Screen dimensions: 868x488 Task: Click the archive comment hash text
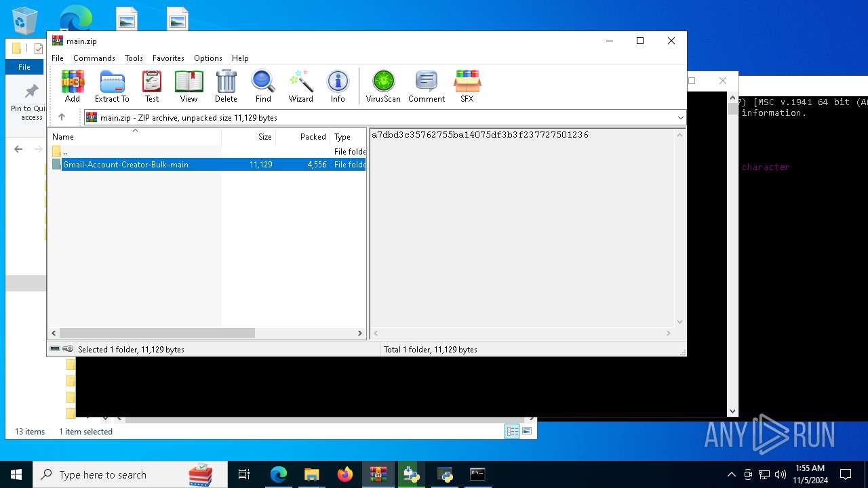(x=480, y=135)
